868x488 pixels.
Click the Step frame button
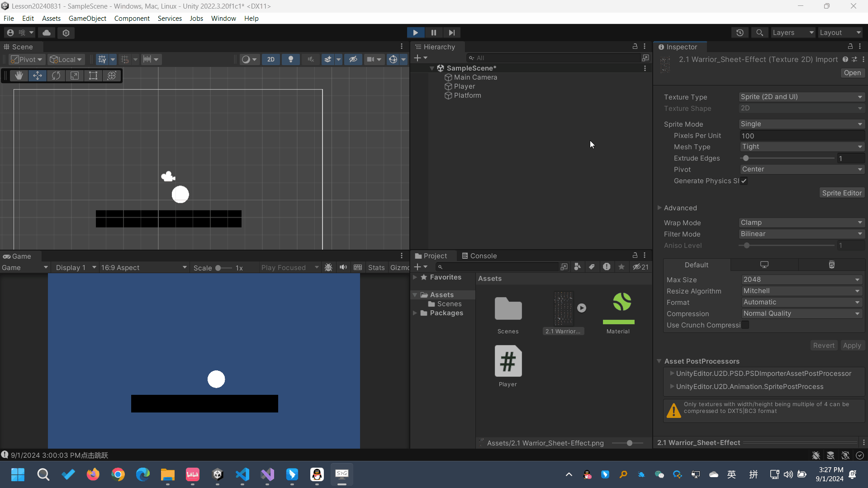pos(451,33)
